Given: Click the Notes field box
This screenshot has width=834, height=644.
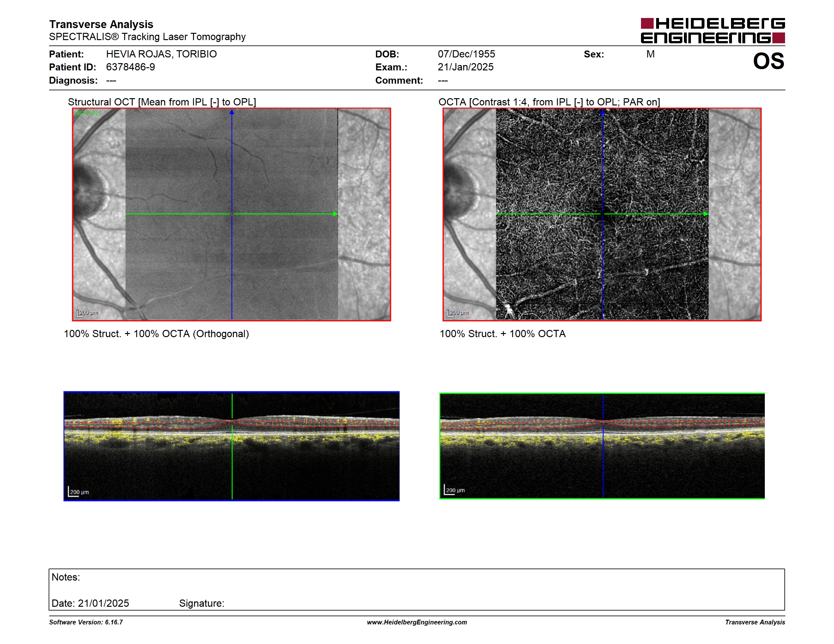Looking at the screenshot, I should coord(417,589).
